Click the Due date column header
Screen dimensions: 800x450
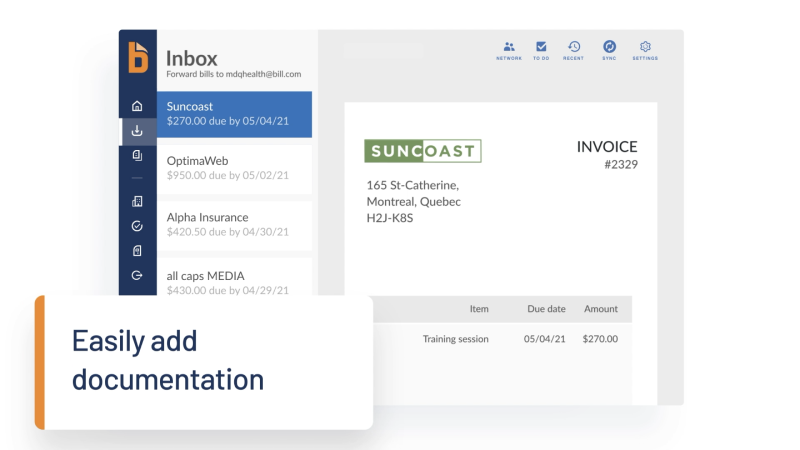pyautogui.click(x=546, y=309)
